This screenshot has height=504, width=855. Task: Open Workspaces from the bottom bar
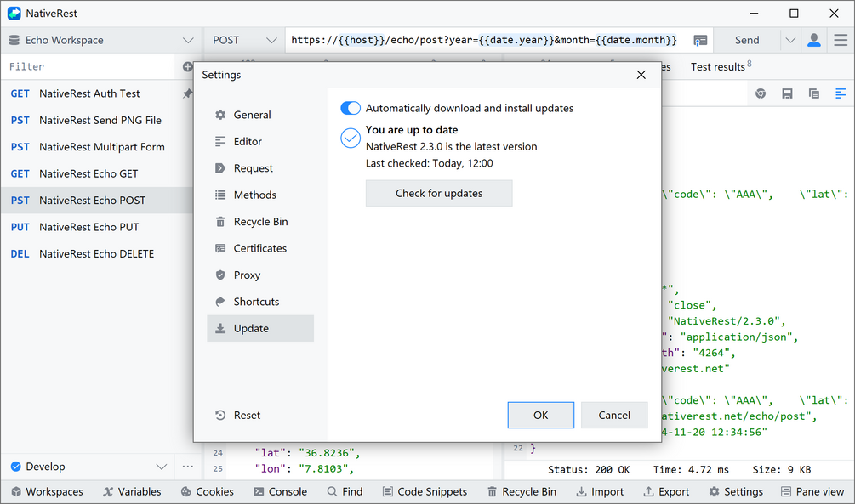pyautogui.click(x=47, y=492)
